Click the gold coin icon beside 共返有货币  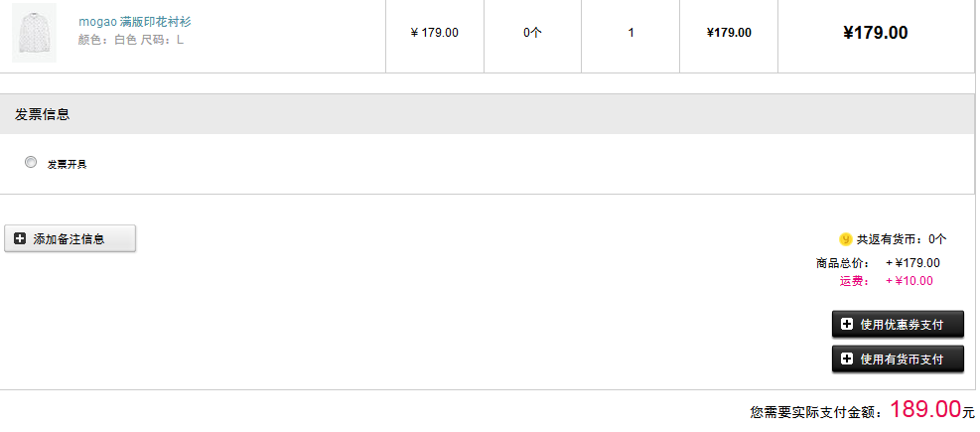(846, 238)
